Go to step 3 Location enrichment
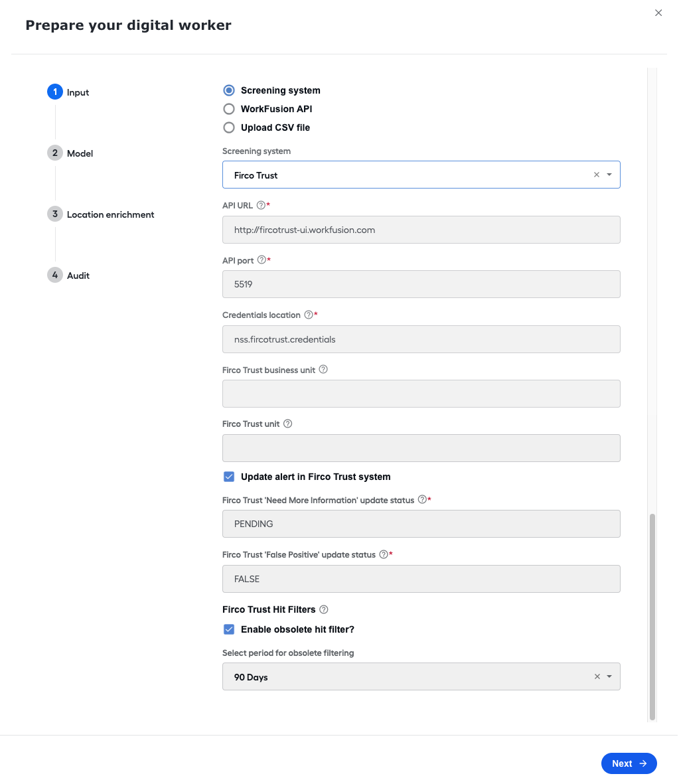 pos(100,214)
